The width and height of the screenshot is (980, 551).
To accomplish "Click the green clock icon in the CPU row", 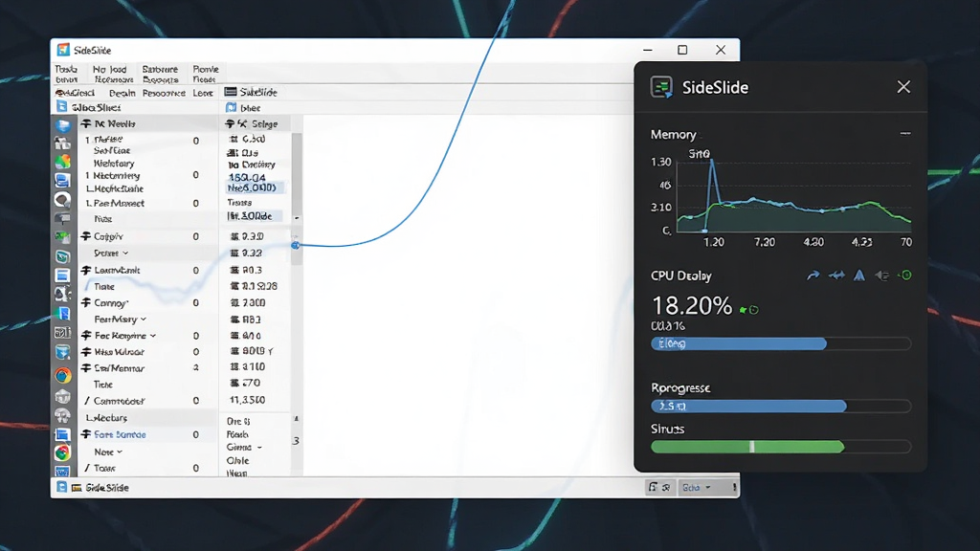I will point(904,275).
